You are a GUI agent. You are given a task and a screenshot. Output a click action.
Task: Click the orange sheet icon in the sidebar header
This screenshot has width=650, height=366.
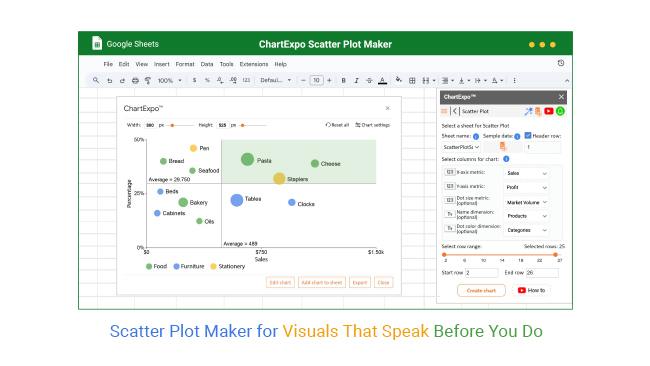click(x=538, y=111)
